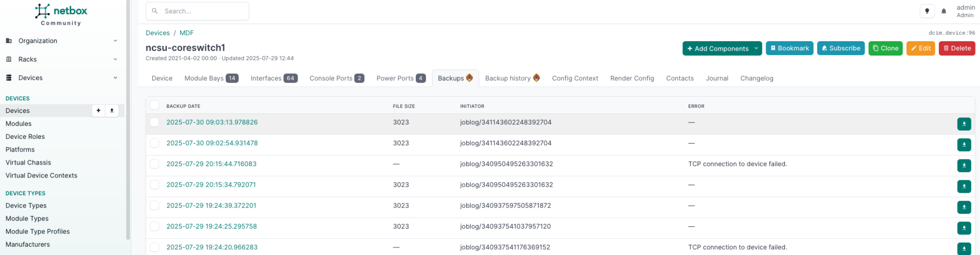Open Virtual Device Contexts in the sidebar
The image size is (980, 255).
click(x=41, y=175)
